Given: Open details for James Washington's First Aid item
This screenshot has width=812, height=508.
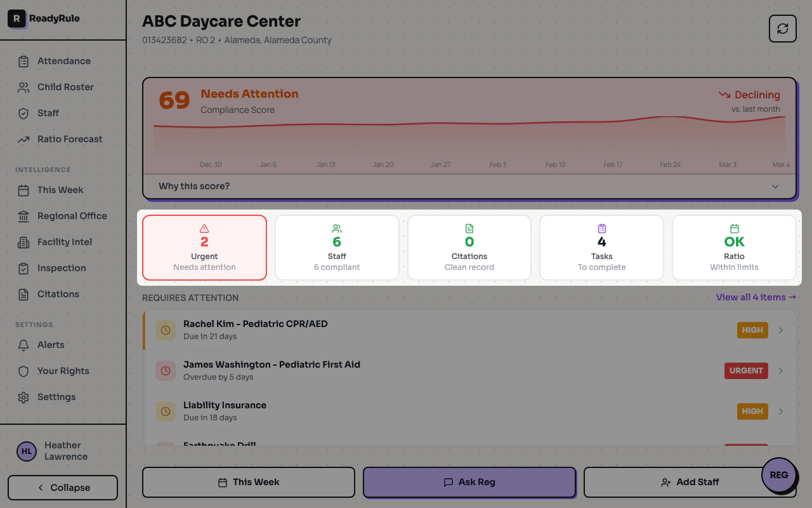Looking at the screenshot, I should pyautogui.click(x=469, y=370).
